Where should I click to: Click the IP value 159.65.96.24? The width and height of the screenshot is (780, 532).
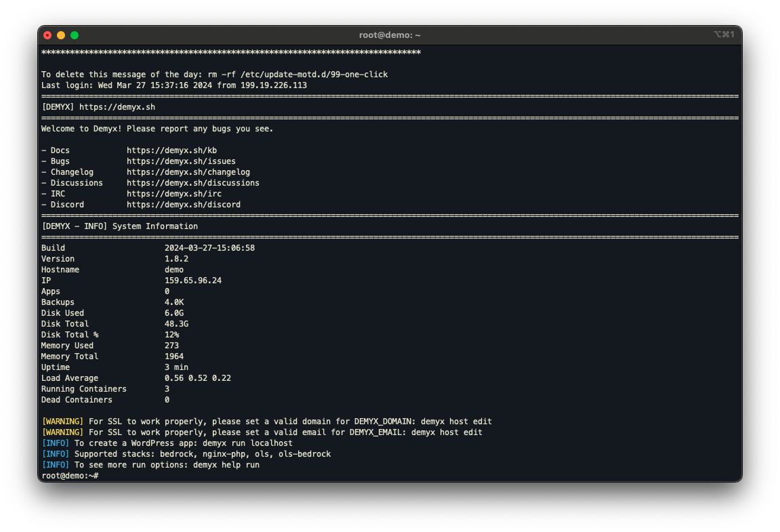click(193, 281)
